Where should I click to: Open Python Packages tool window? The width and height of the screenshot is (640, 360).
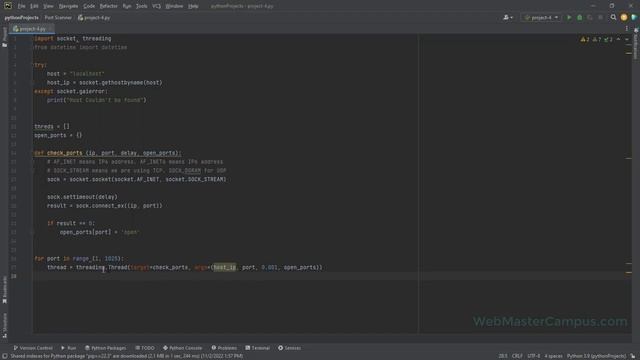pyautogui.click(x=106, y=348)
